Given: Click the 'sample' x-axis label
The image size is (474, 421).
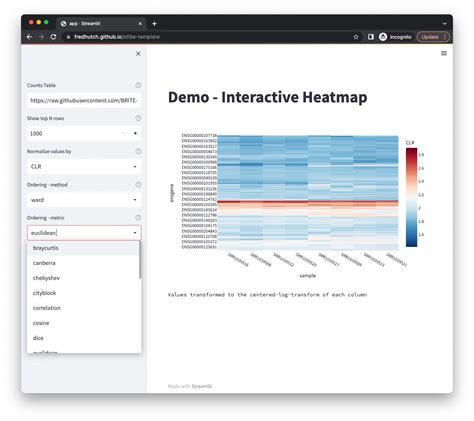Looking at the screenshot, I should pos(307,276).
